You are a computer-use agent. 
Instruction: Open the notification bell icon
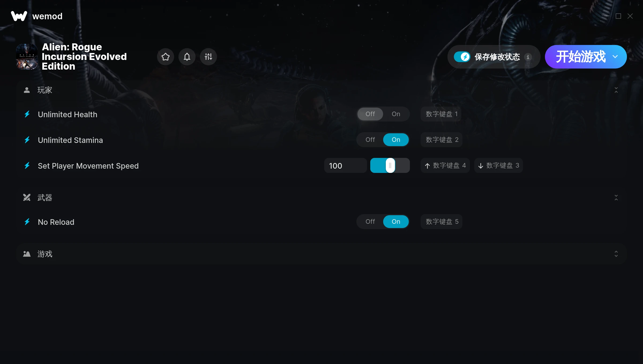[x=187, y=57]
